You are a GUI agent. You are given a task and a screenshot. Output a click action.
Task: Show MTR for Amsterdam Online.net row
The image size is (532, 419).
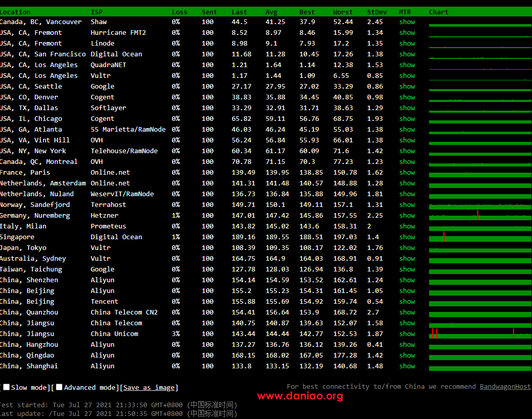coord(407,183)
